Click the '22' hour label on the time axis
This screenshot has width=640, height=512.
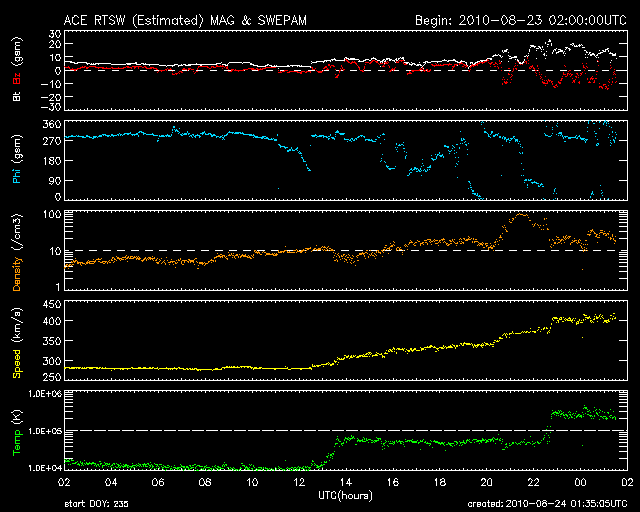point(533,482)
